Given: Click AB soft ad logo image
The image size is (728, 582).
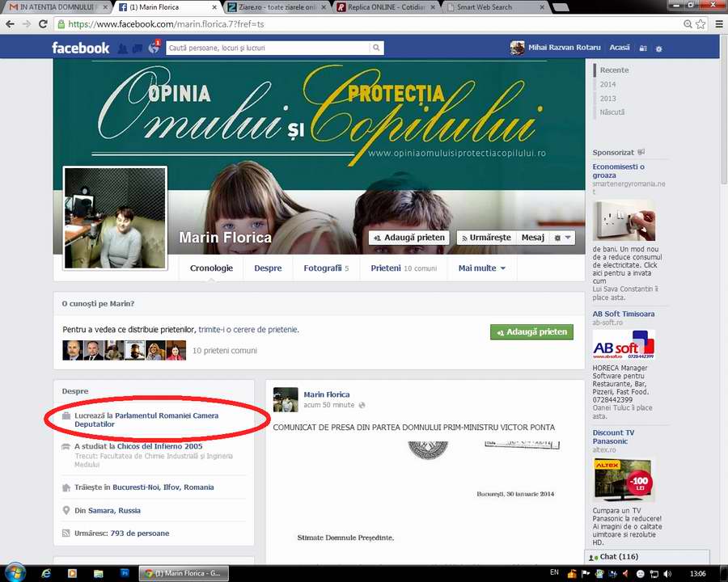Looking at the screenshot, I should 624,345.
